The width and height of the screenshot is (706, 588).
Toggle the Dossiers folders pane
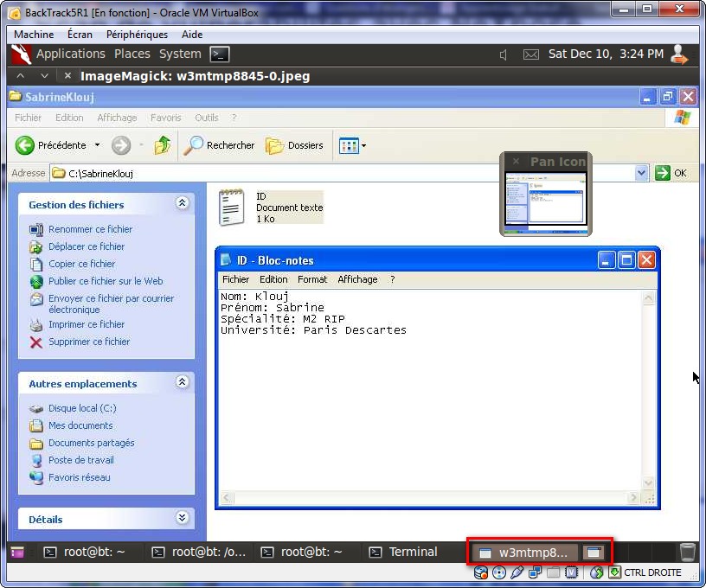pyautogui.click(x=294, y=145)
